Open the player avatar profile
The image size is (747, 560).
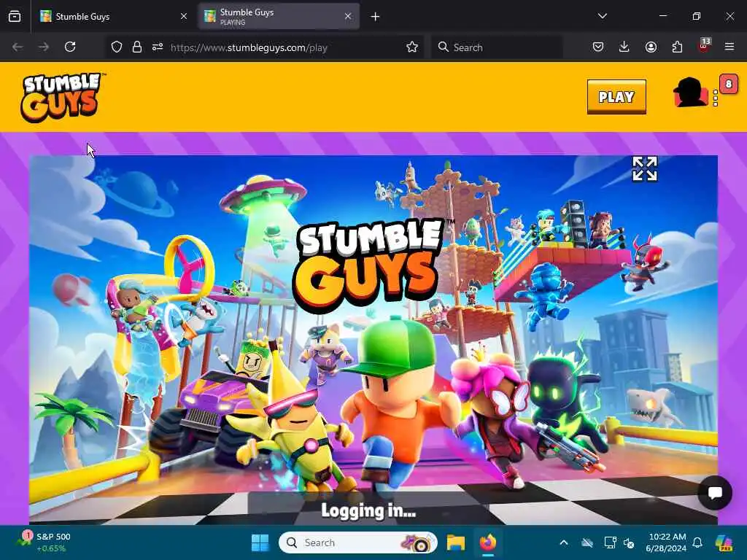click(690, 93)
